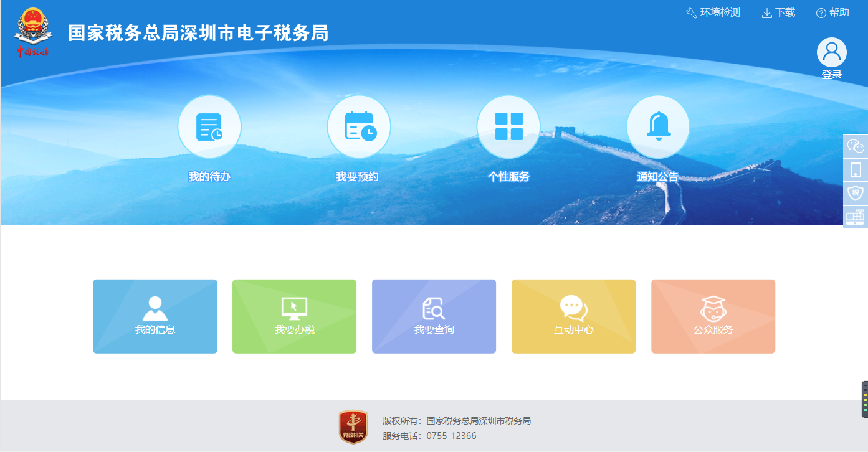
Task: Open the WeChat service icon in right sidebar
Action: tap(856, 146)
